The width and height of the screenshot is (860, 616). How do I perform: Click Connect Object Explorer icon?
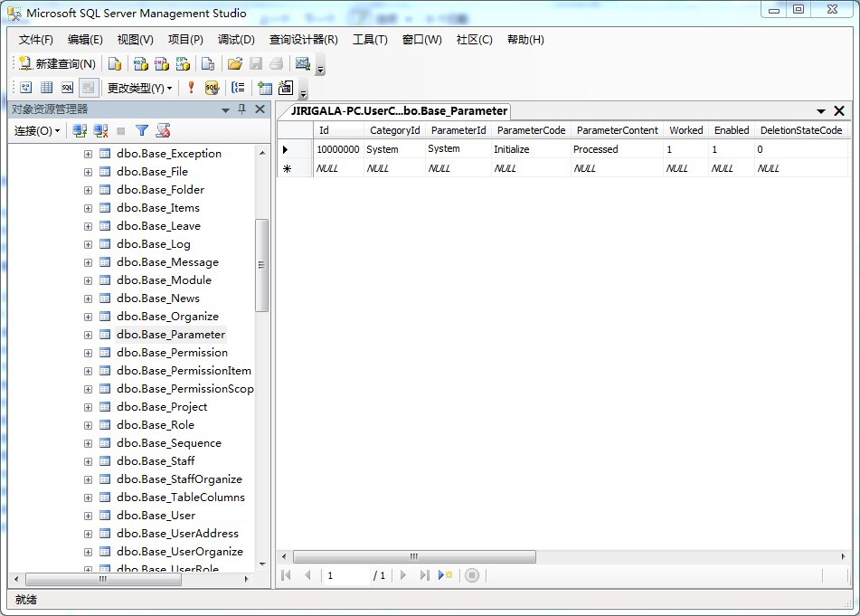(x=80, y=130)
